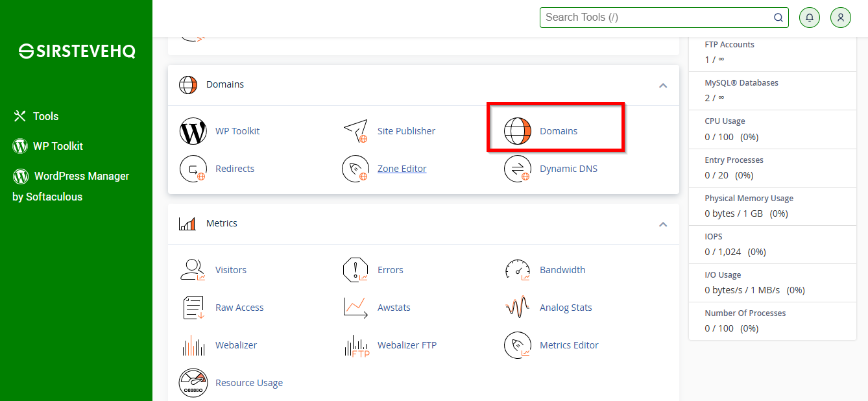Open the Metrics Editor icon
The width and height of the screenshot is (868, 401).
pyautogui.click(x=518, y=345)
